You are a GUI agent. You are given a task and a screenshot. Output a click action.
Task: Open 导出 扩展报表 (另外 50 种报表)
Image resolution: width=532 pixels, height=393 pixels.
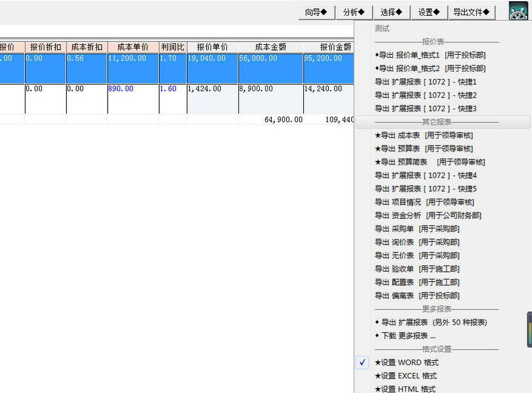pyautogui.click(x=431, y=322)
